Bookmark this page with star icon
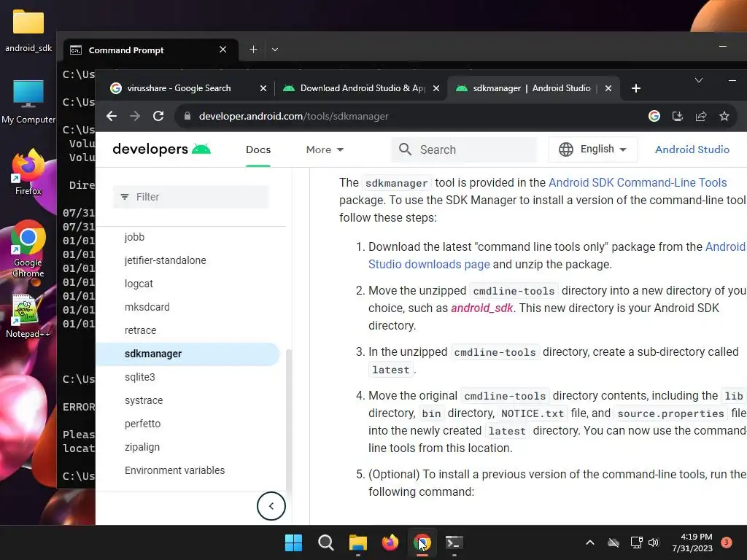 [724, 116]
